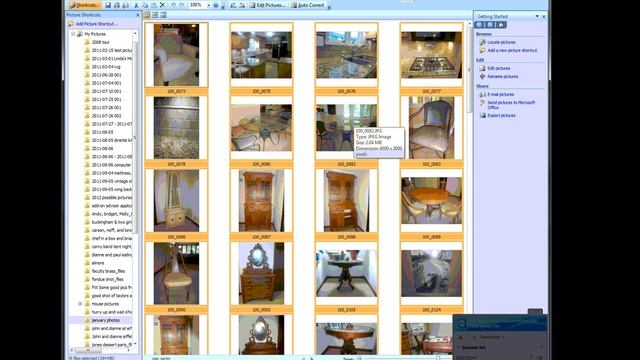Select the 2008 tour folder
This screenshot has height=360, width=640.
(x=97, y=42)
